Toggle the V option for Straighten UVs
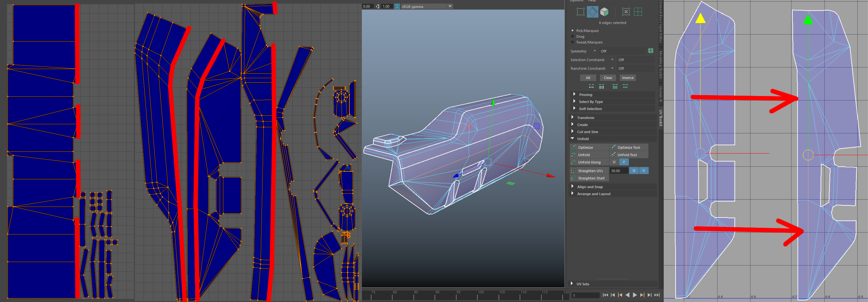The image size is (868, 302). (644, 171)
